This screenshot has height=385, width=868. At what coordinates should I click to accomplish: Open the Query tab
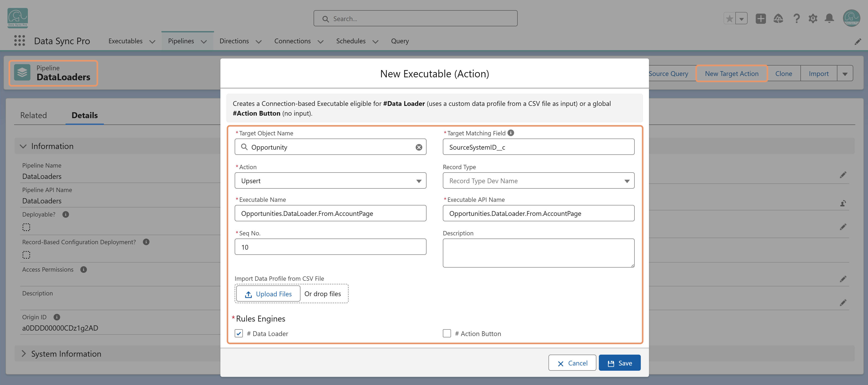point(400,41)
